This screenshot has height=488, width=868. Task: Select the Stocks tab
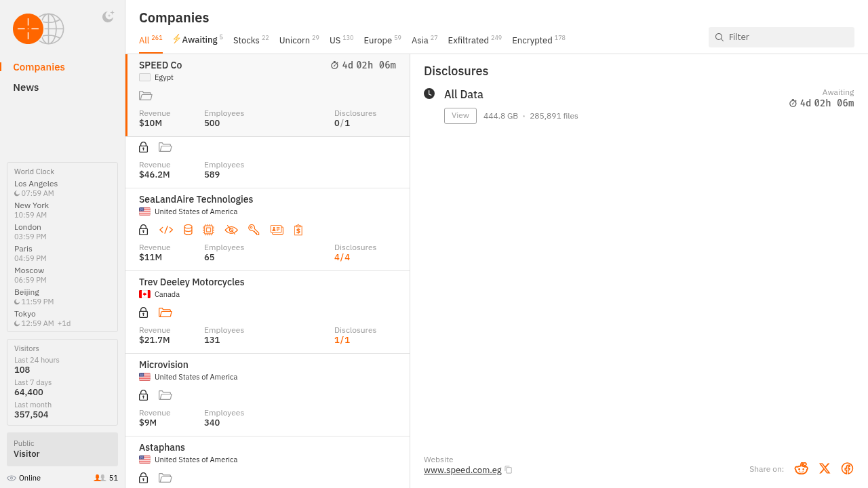[x=251, y=40]
